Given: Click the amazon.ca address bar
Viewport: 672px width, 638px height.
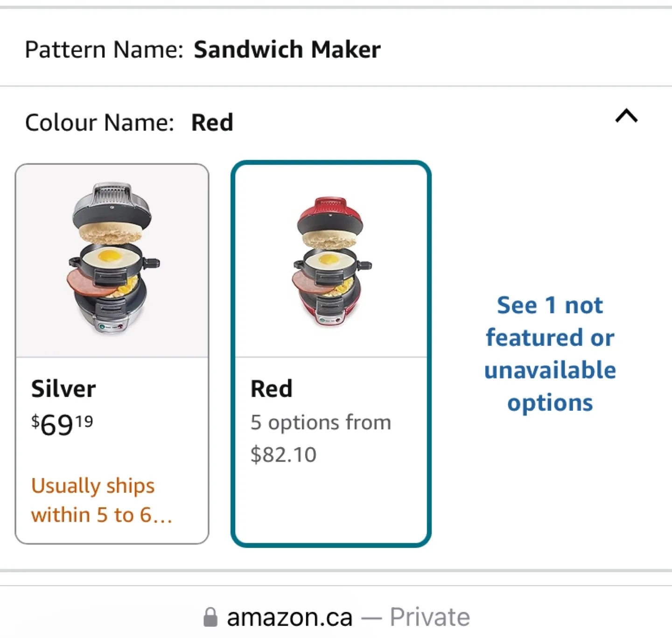Looking at the screenshot, I should (x=289, y=616).
